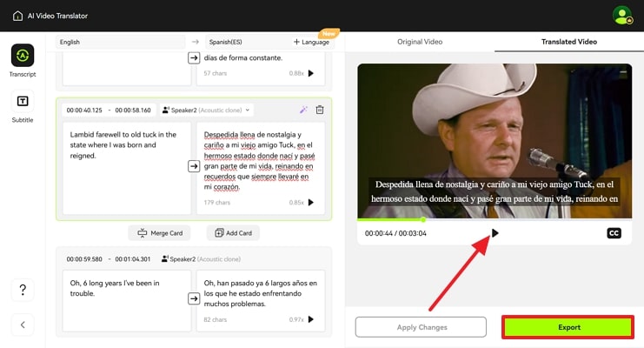644x348 pixels.
Task: Play the translated video
Action: (495, 233)
